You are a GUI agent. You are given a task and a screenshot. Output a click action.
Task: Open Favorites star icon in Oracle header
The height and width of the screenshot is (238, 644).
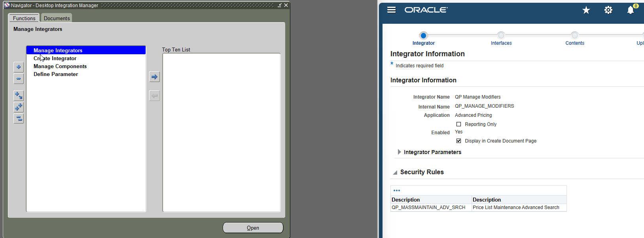(x=586, y=10)
